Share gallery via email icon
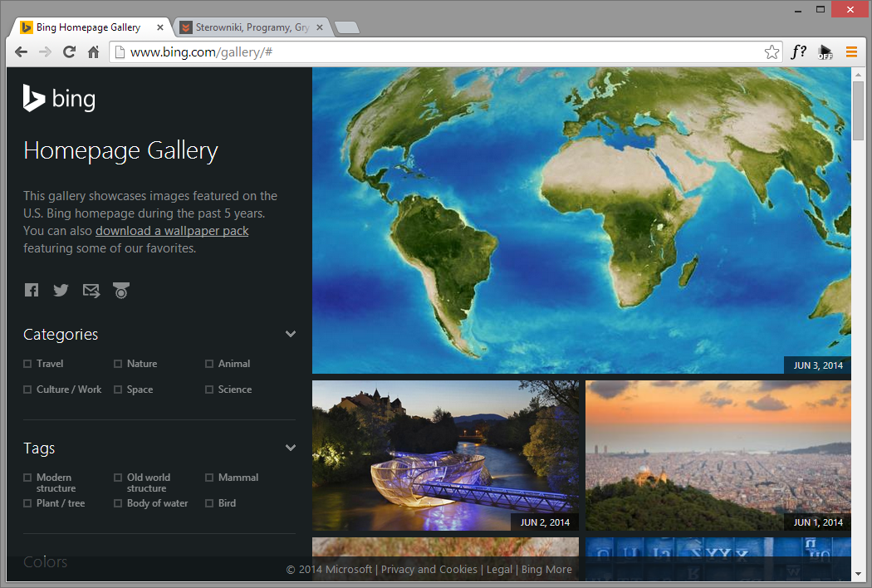This screenshot has width=872, height=588. tap(91, 290)
